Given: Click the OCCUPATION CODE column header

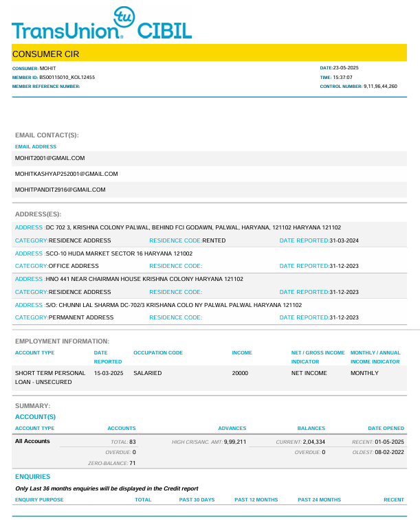Looking at the screenshot, I should (x=158, y=352).
